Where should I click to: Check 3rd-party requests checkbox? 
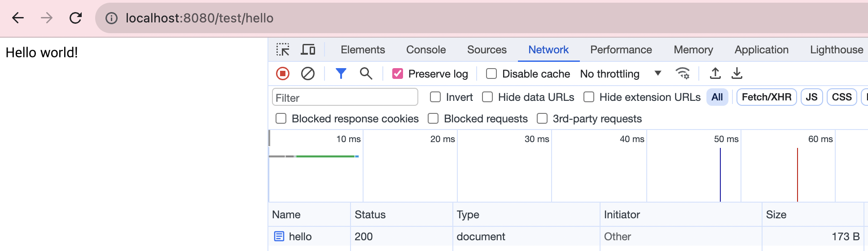[542, 118]
